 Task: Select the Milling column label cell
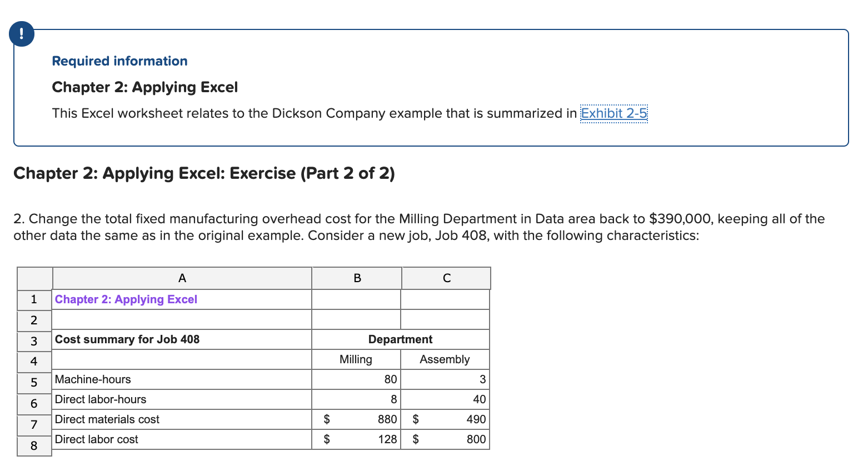click(356, 359)
